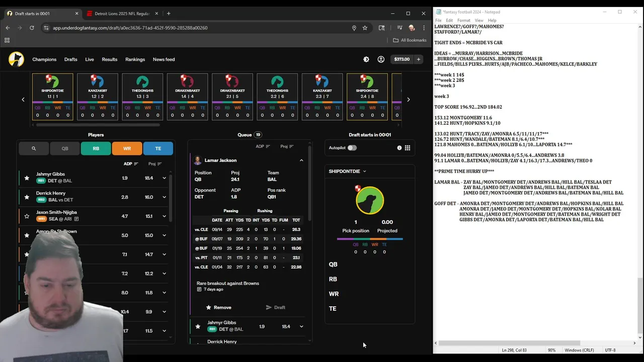Open the Chrome three-dot menu

424,28
